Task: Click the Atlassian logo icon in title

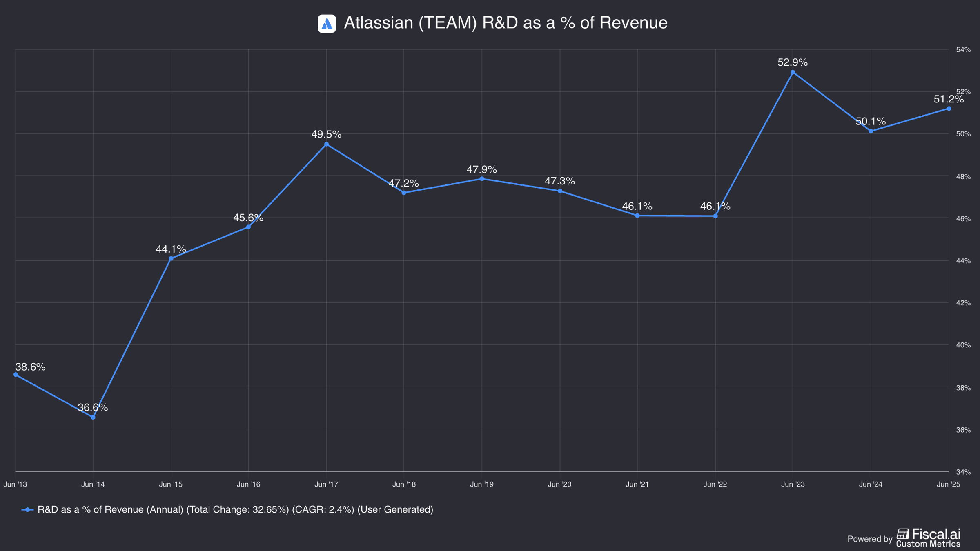Action: pos(327,24)
